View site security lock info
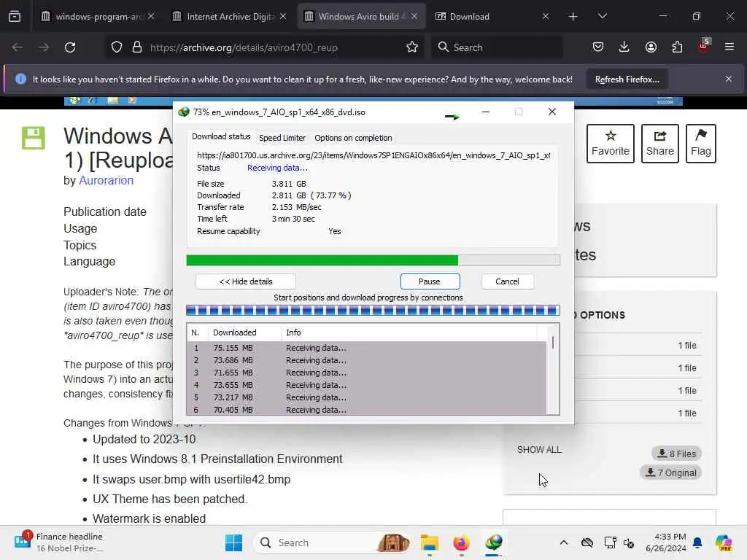This screenshot has height=560, width=747. [x=137, y=47]
